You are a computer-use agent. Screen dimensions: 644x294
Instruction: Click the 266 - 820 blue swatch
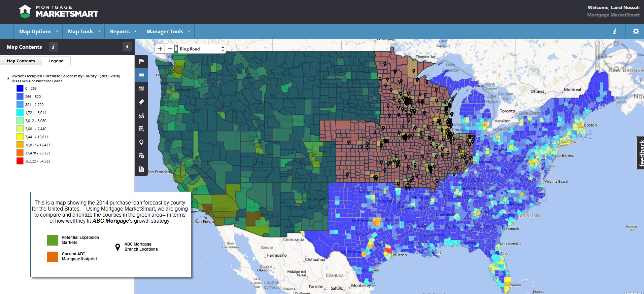tap(20, 97)
